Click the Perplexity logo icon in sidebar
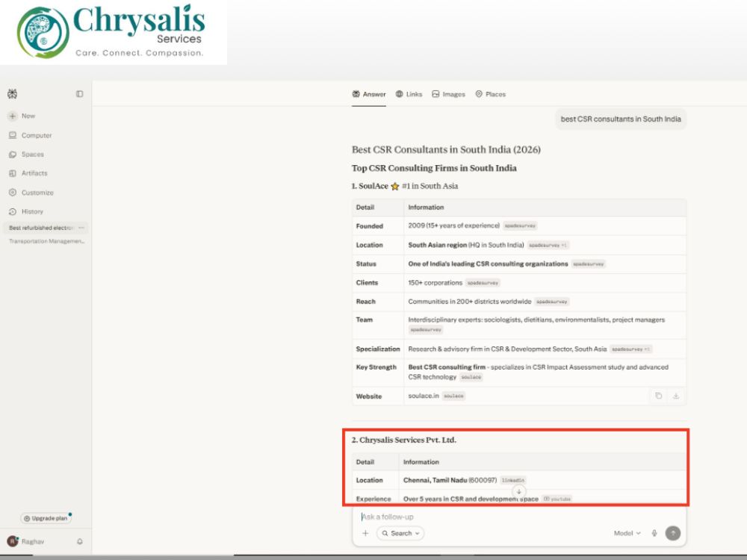The width and height of the screenshot is (747, 560). pyautogui.click(x=13, y=94)
